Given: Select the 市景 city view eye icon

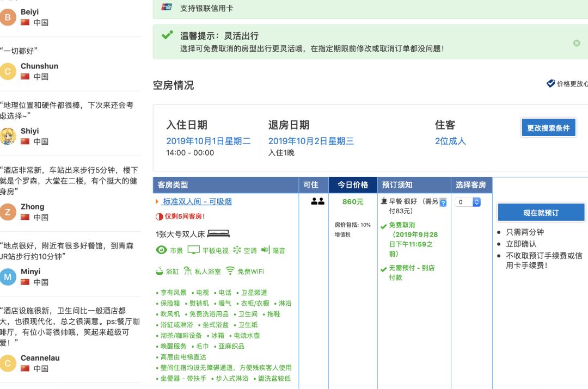Looking at the screenshot, I should pyautogui.click(x=161, y=250).
